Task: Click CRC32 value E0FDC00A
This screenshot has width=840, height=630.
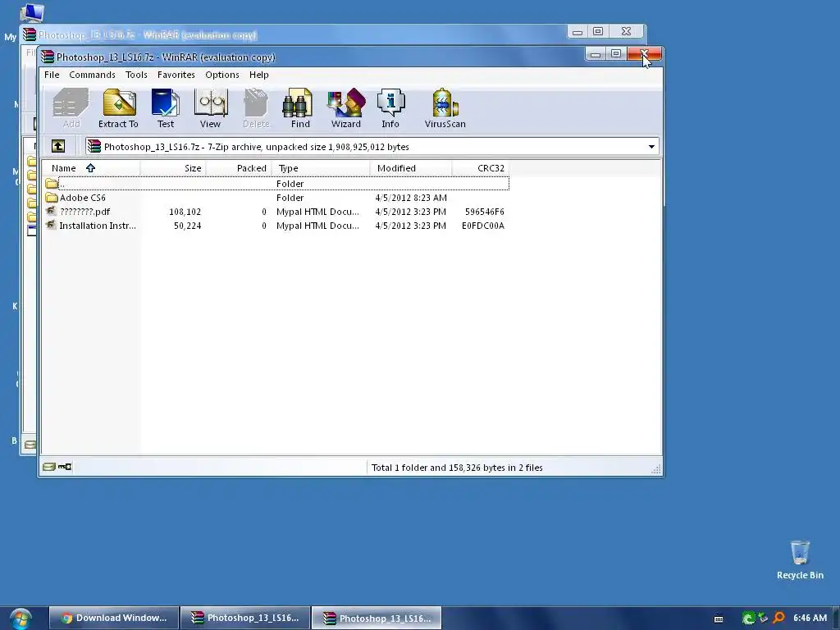Action: tap(482, 226)
